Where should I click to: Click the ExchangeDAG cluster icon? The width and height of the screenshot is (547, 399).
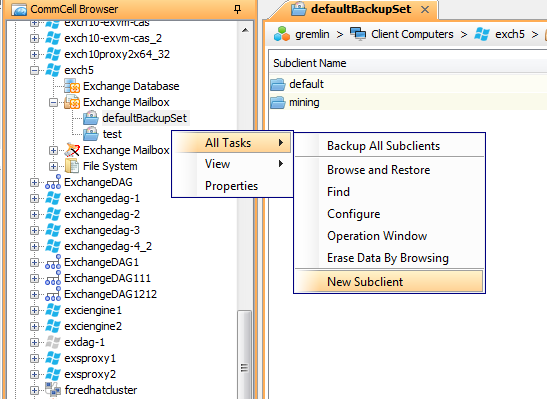[x=53, y=182]
